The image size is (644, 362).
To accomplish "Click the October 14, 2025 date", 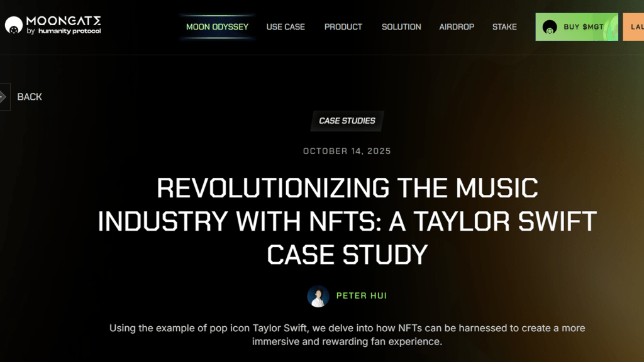I will point(347,151).
